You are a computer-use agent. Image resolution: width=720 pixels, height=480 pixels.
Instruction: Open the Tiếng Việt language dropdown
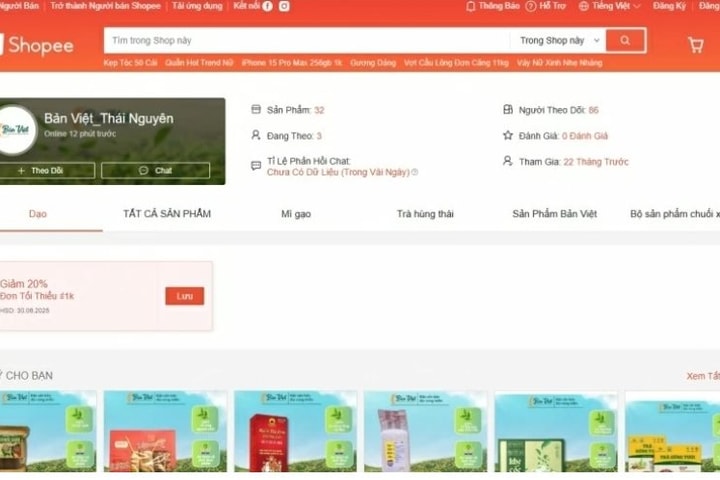point(609,6)
